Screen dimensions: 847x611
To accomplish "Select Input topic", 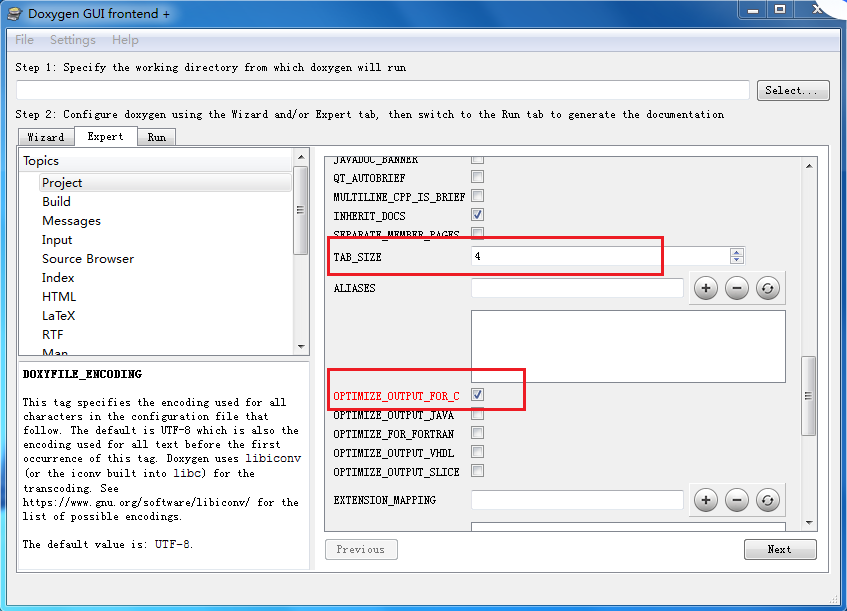I will (57, 240).
